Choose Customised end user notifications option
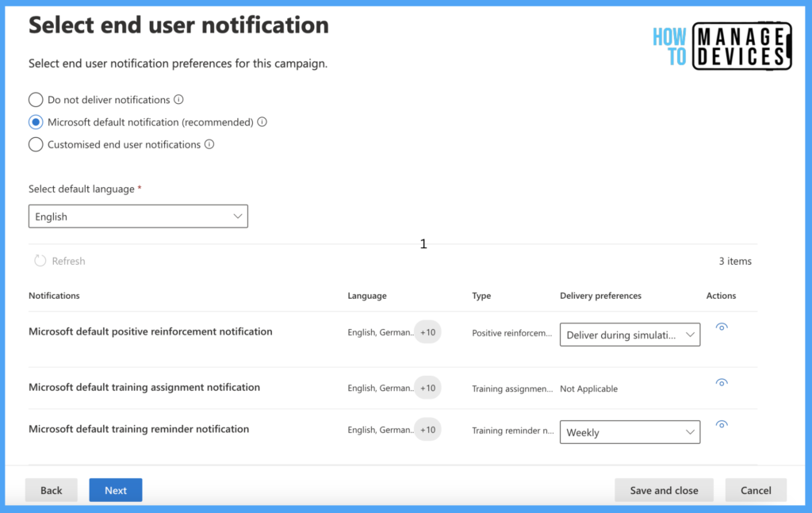 (36, 144)
